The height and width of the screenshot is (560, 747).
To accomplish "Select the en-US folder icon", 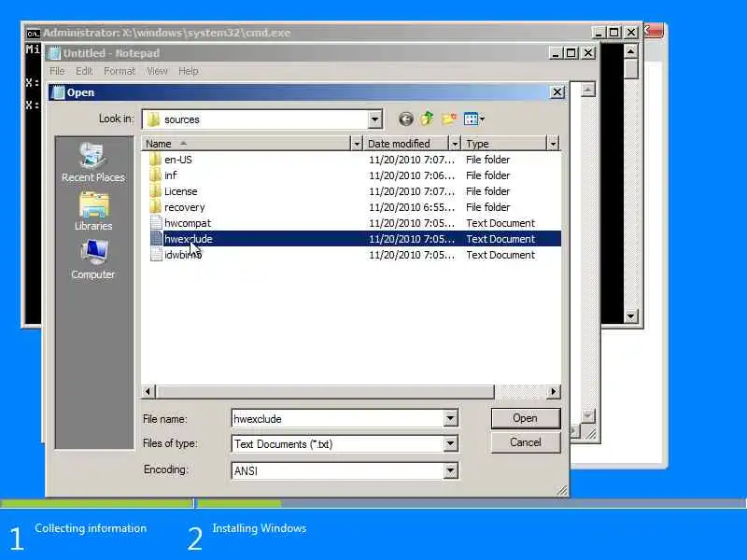I will click(x=155, y=160).
